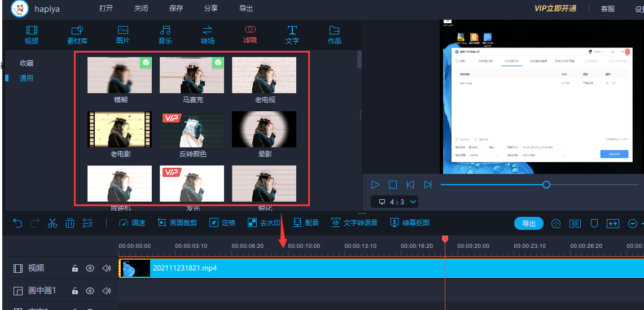Toggle visibility eye on 视频 track

tap(90, 268)
